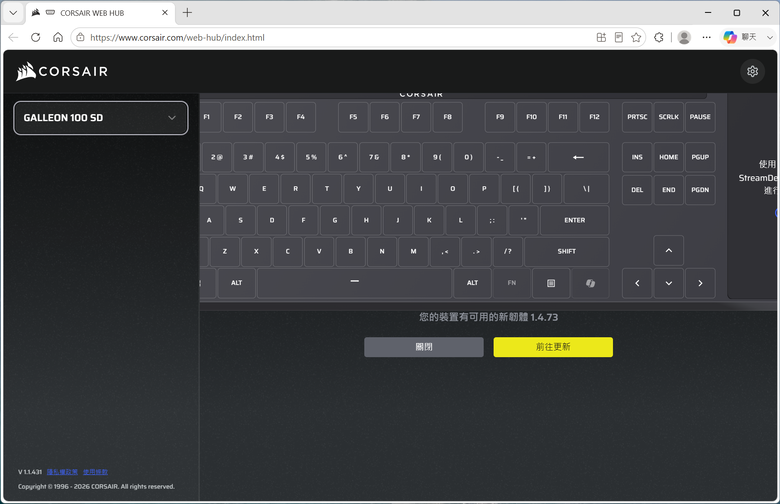Close the CORSAIR WEB HUB tab

click(x=165, y=13)
